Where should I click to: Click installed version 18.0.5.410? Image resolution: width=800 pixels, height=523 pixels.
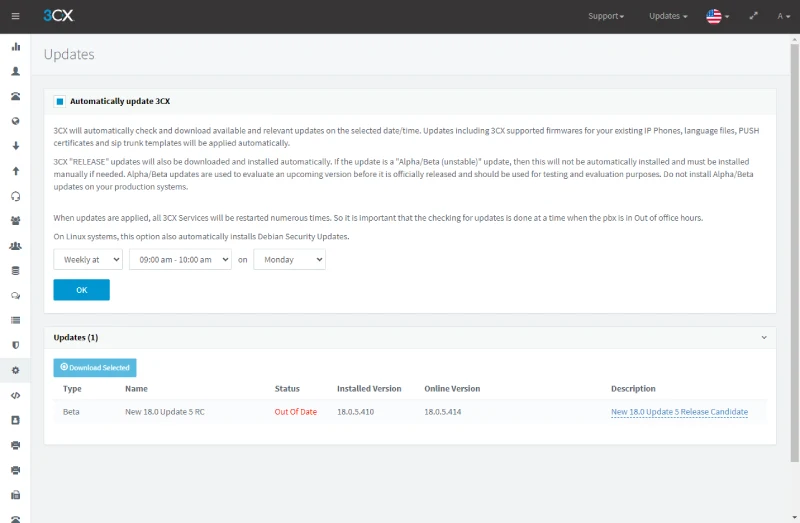355,412
